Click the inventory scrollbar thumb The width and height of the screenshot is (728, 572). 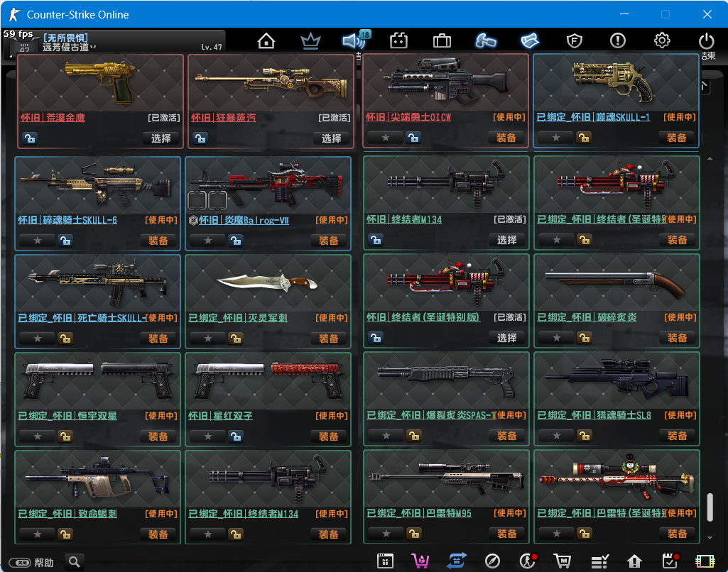(710, 507)
